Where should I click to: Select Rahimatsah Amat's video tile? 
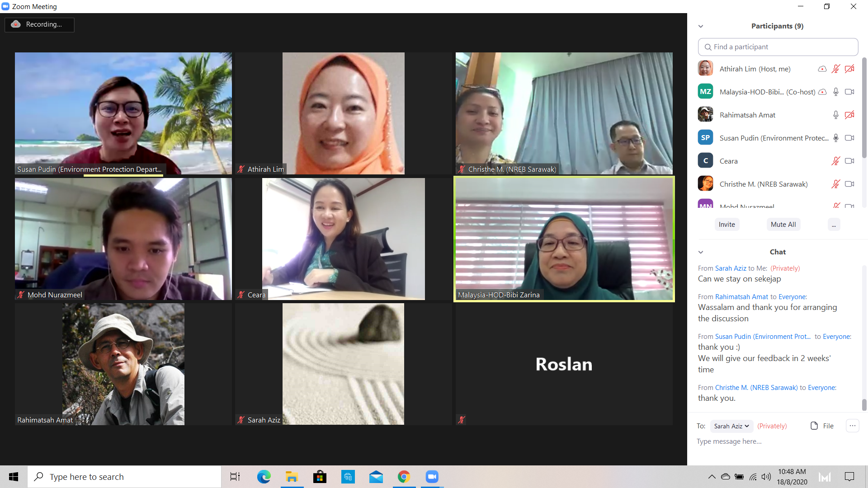[x=123, y=364]
